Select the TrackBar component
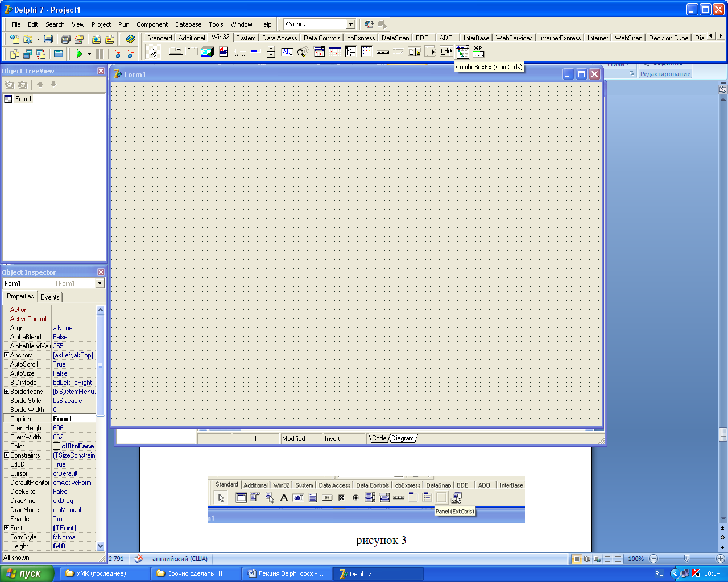Viewport: 728px width, 582px height. 239,52
